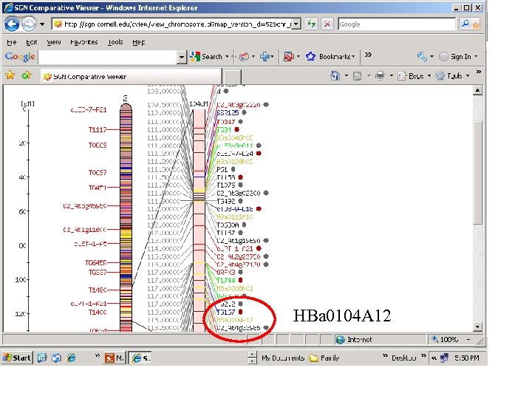The width and height of the screenshot is (532, 399).
Task: Click marker link T3492
Action: [226, 201]
